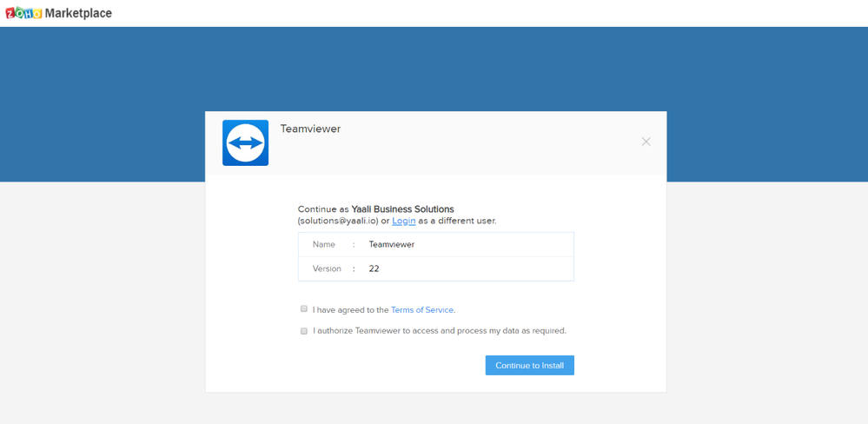Click the 'I have agreed to the' label

coord(350,310)
